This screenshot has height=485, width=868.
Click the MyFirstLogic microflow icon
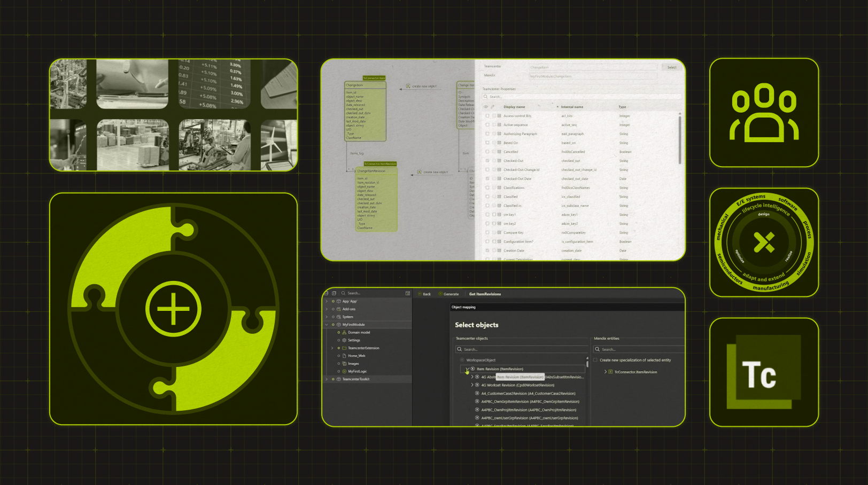point(344,371)
